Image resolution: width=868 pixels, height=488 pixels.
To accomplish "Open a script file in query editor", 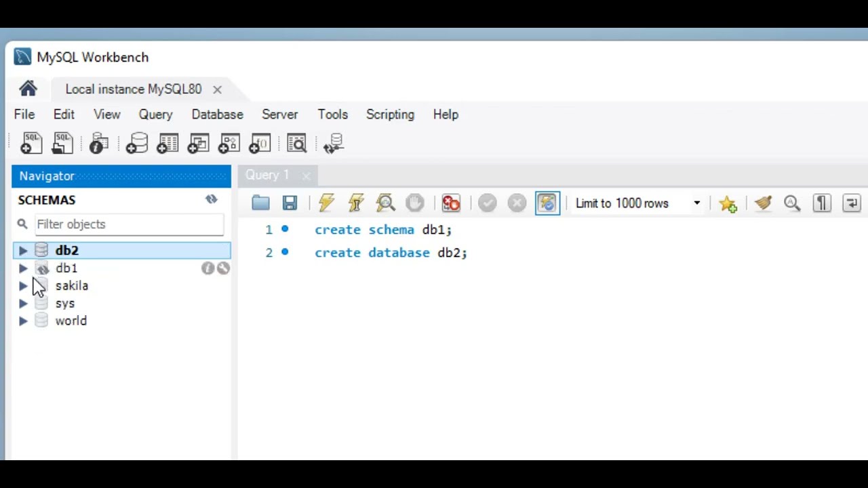I will (x=260, y=203).
